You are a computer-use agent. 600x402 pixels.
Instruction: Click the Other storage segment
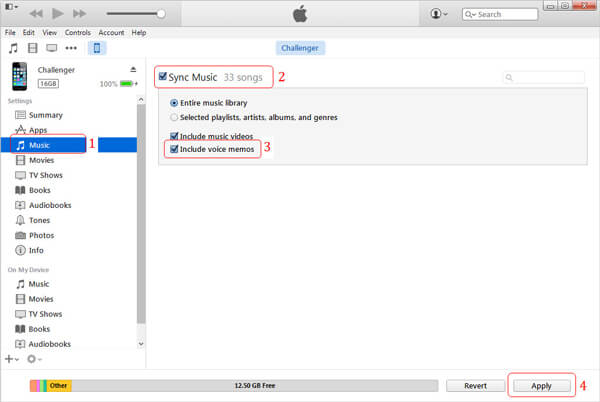click(59, 386)
